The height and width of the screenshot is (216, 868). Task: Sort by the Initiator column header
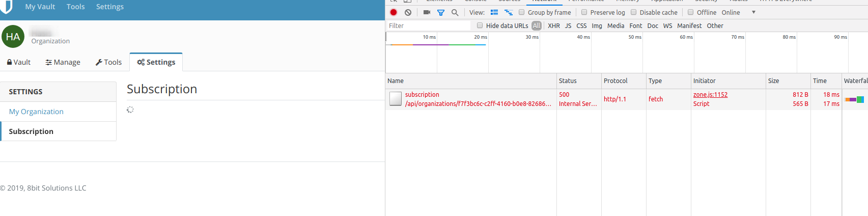728,81
